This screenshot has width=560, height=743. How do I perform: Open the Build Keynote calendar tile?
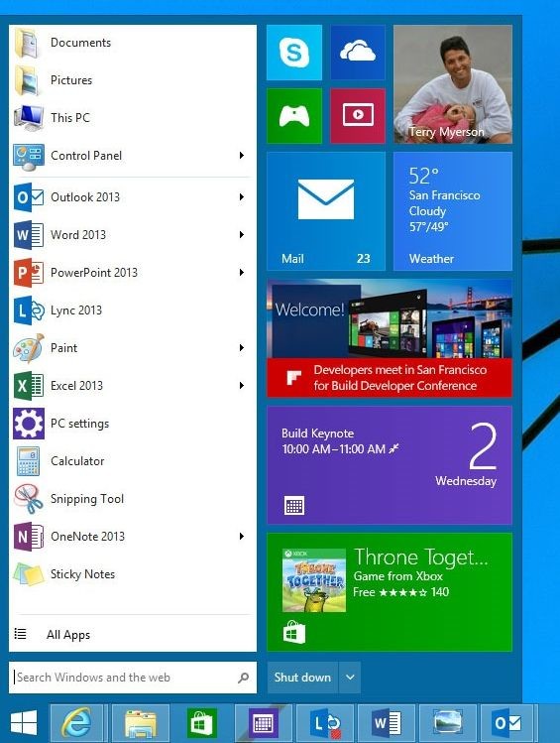(x=390, y=465)
